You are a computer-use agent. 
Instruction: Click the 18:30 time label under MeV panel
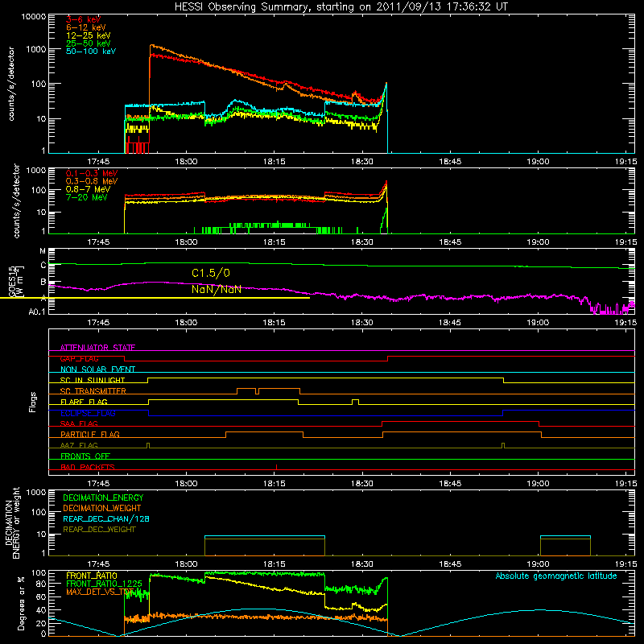[361, 242]
